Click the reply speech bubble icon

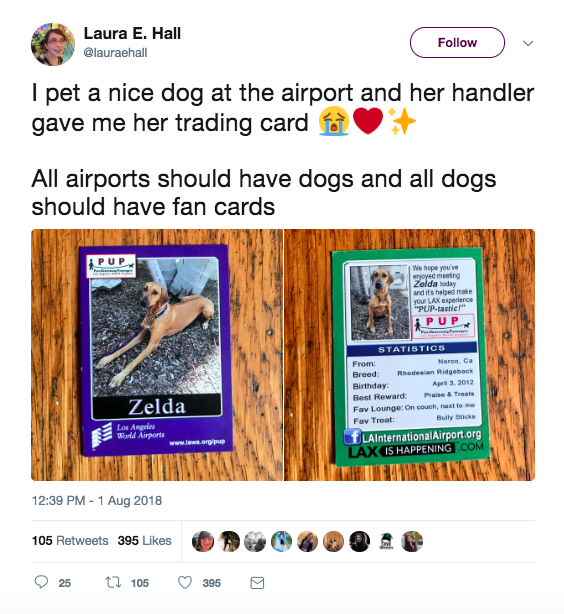pyautogui.click(x=41, y=582)
